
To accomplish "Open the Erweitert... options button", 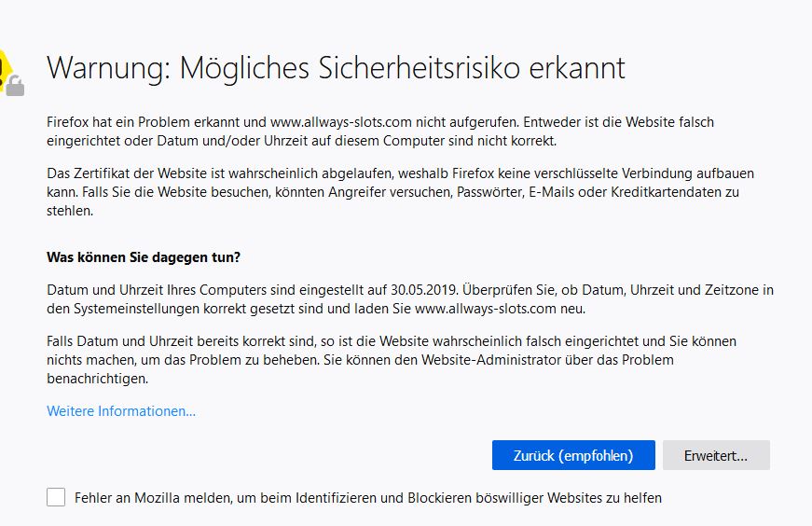I will coord(716,455).
